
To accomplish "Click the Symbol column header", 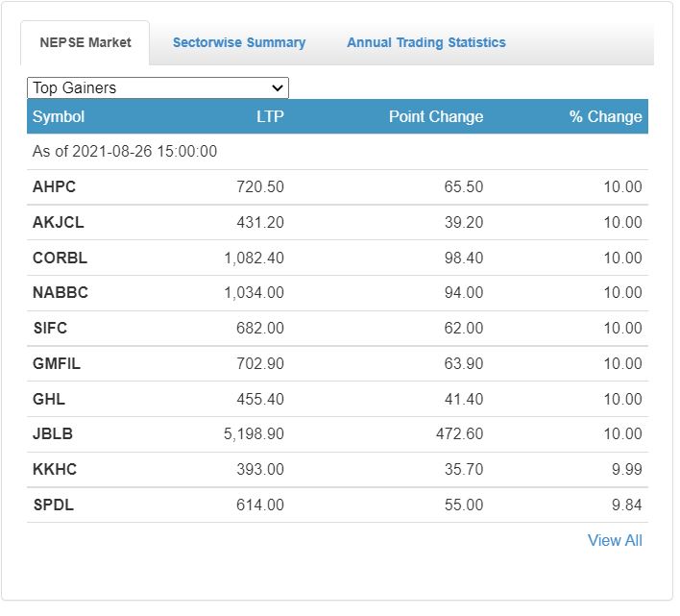I will point(59,116).
